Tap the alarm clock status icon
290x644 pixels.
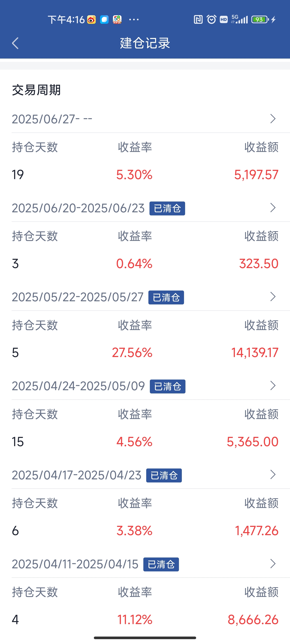pos(211,19)
